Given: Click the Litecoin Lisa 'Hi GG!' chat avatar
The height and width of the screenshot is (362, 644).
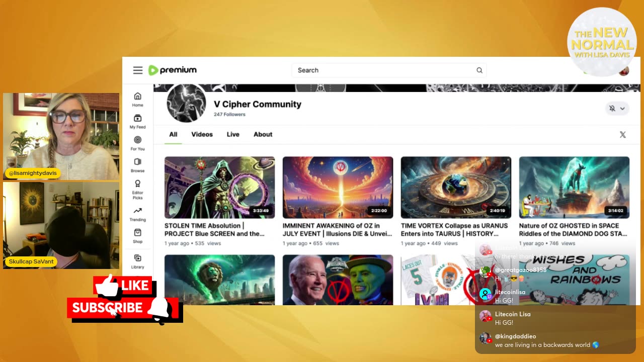Looking at the screenshot, I should click(486, 317).
